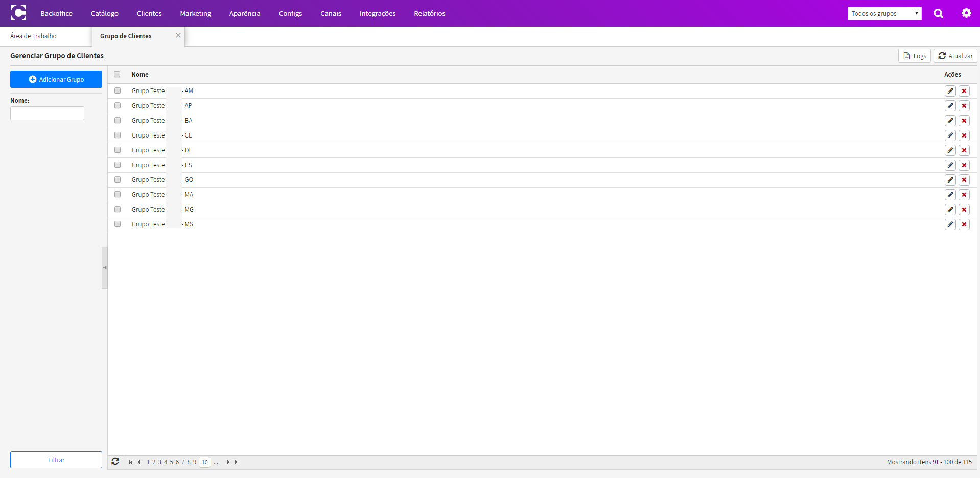Open the Backoffice menu
The image size is (980, 478).
point(56,13)
